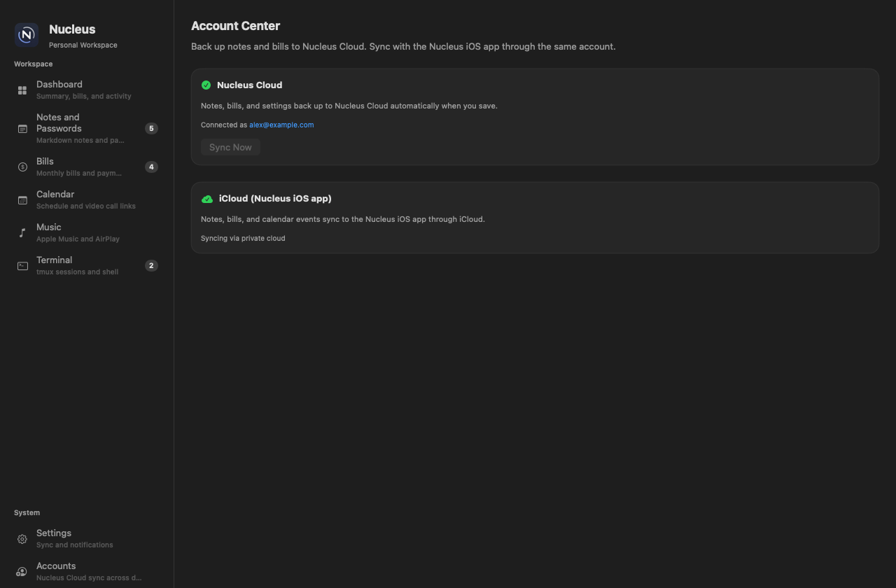Click the Account Center heading
The image size is (896, 588).
(x=235, y=26)
